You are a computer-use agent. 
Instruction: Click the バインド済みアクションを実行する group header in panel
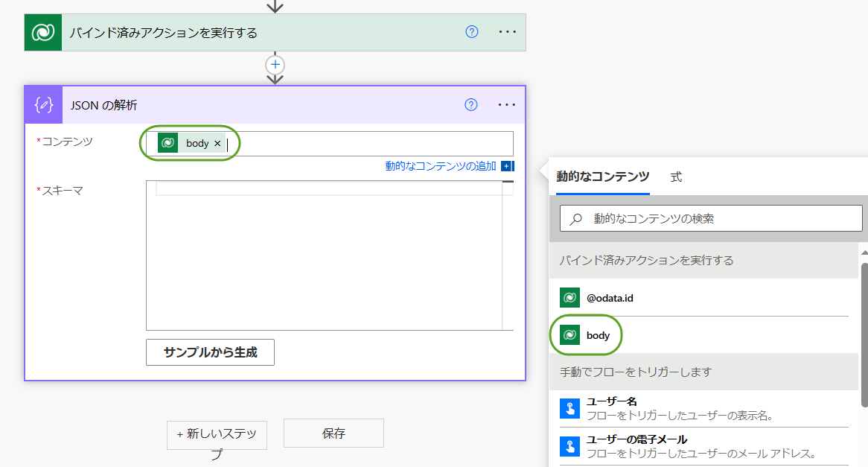coord(703,261)
